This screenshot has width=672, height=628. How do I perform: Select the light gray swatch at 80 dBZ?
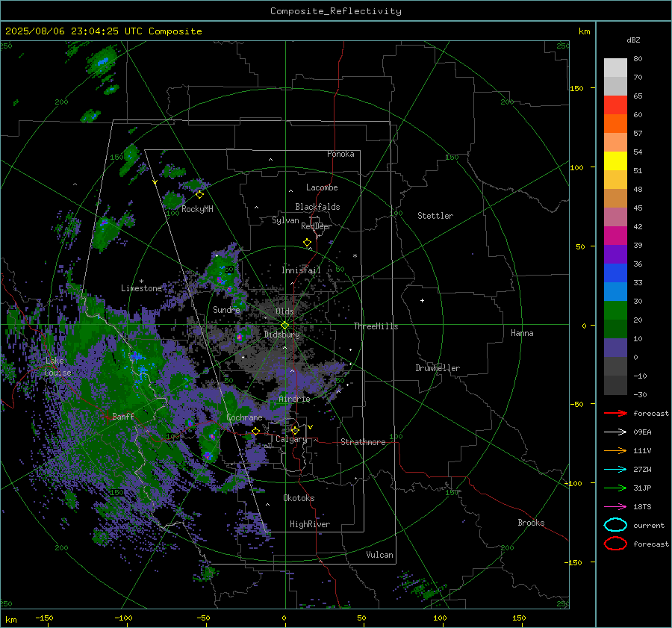pyautogui.click(x=615, y=68)
